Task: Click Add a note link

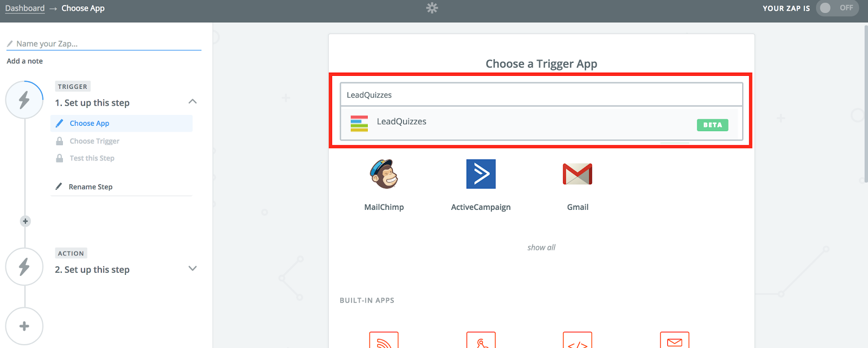Action: (24, 61)
